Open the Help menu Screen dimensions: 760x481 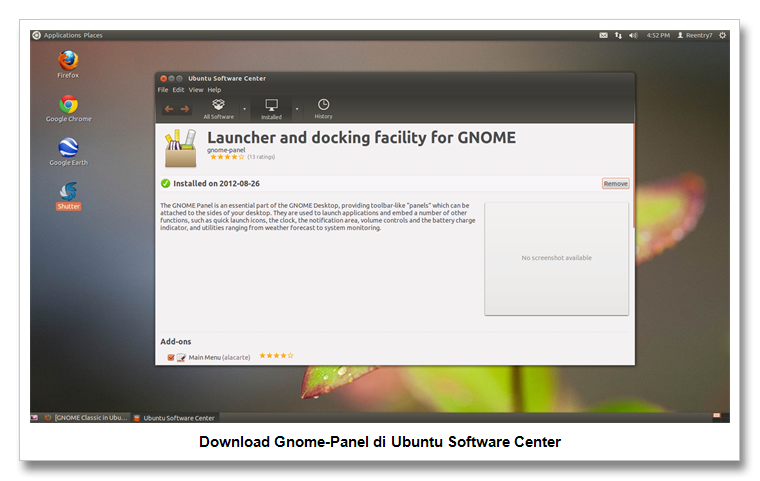[214, 90]
